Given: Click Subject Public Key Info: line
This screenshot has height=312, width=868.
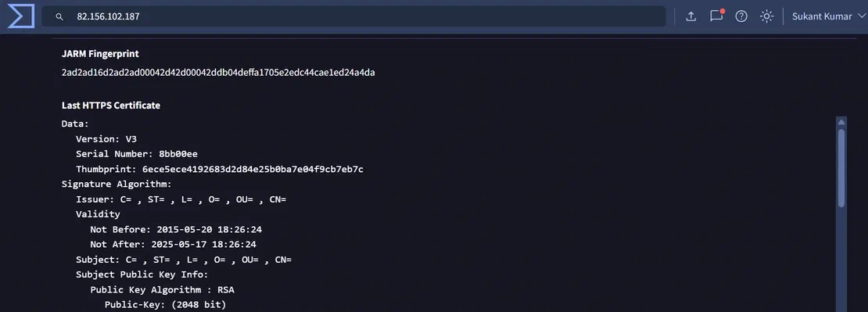Looking at the screenshot, I should pos(142,274).
